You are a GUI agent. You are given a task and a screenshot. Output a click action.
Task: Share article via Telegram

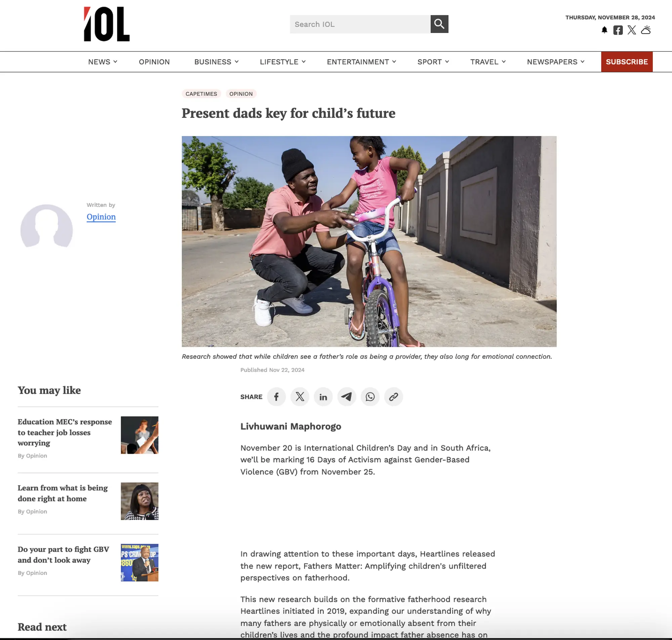[x=346, y=396]
